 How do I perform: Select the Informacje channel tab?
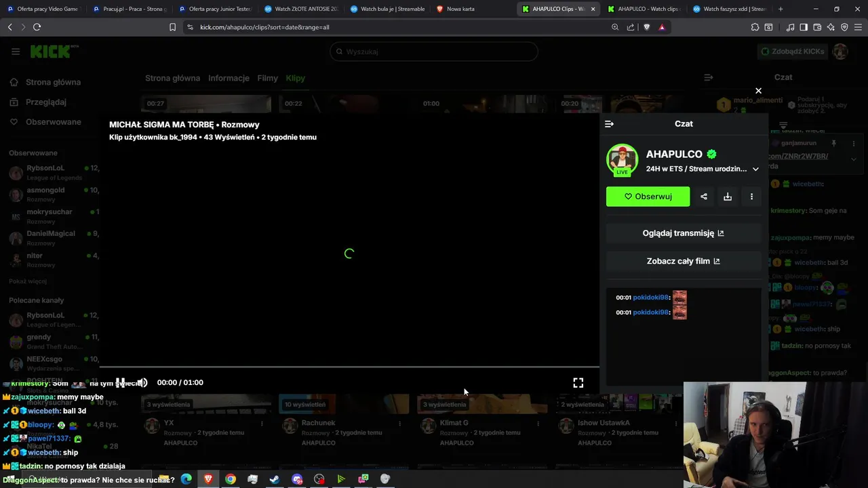click(229, 78)
